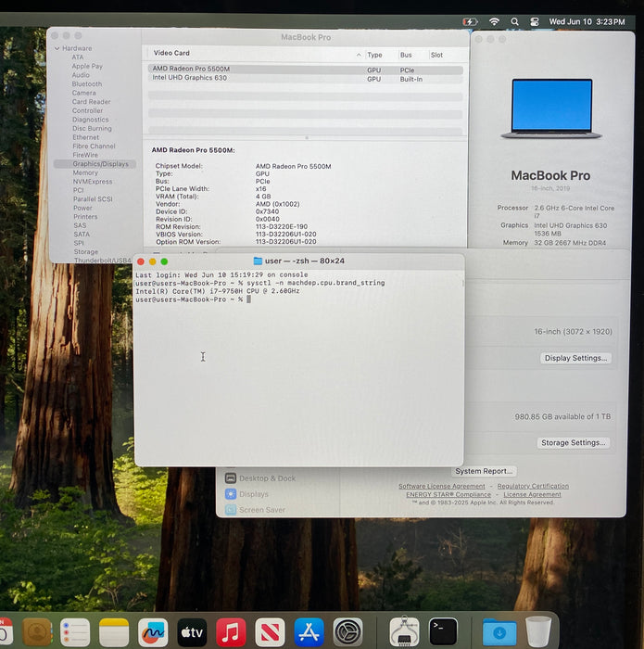Screen dimensions: 644x649
Task: Select FireWire in the sidebar
Action: [x=85, y=155]
